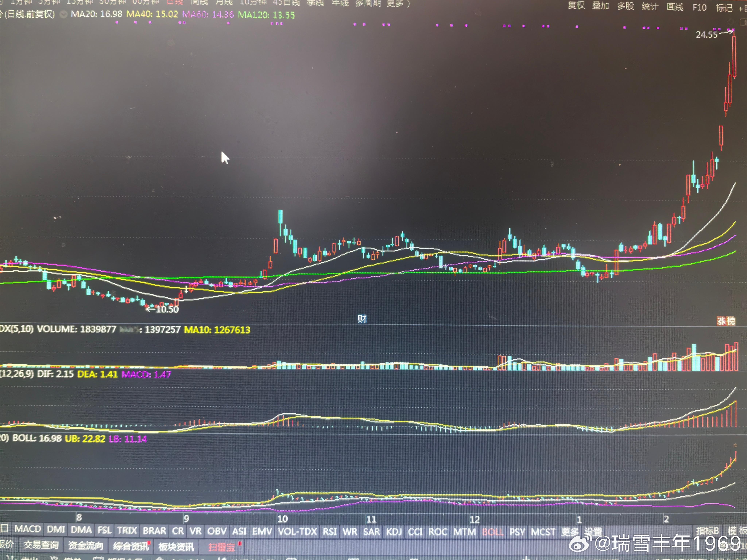This screenshot has width=747, height=560.
Task: Click the UB: 22.82 Bollinger value
Action: 85,439
